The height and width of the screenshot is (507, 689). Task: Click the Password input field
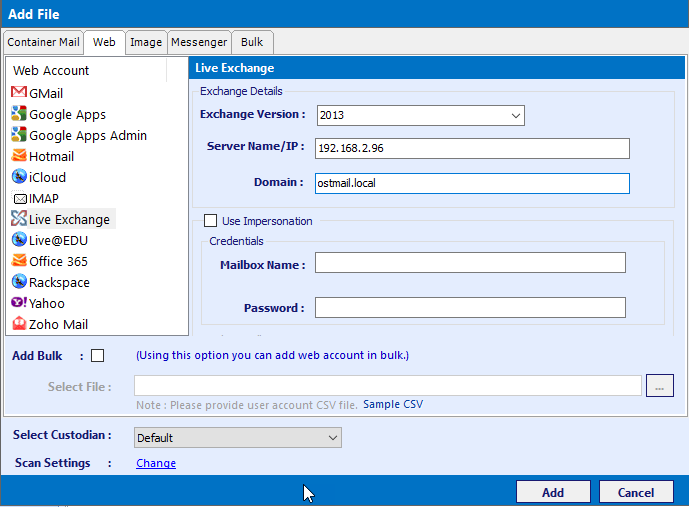(x=470, y=308)
